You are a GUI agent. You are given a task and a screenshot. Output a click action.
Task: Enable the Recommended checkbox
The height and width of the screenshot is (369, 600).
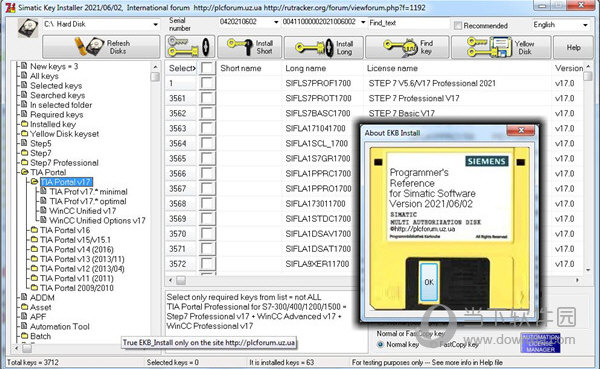[458, 26]
